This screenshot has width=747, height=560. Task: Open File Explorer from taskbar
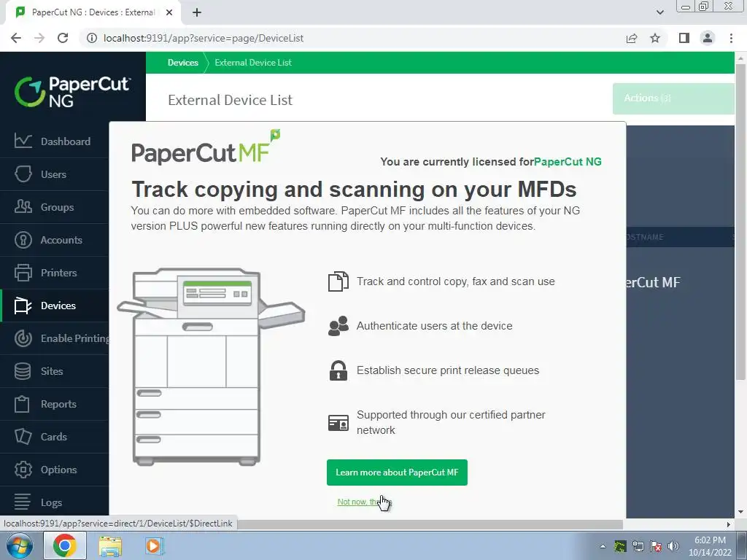(x=110, y=545)
